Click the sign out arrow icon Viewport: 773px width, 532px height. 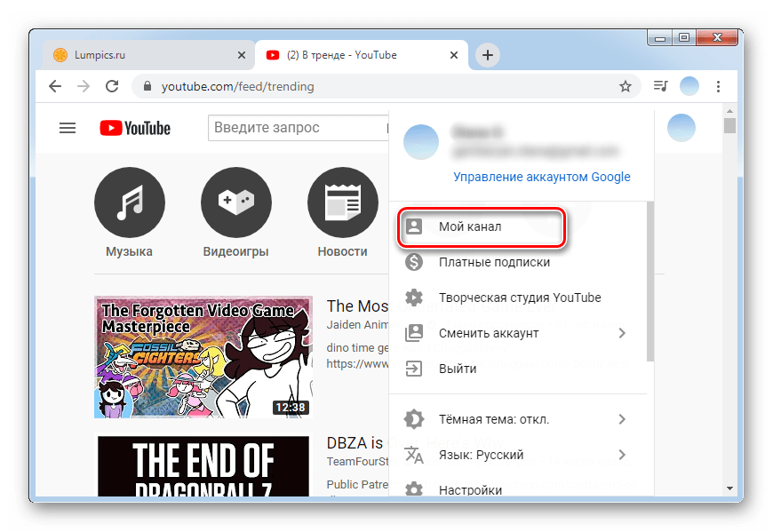pyautogui.click(x=414, y=369)
